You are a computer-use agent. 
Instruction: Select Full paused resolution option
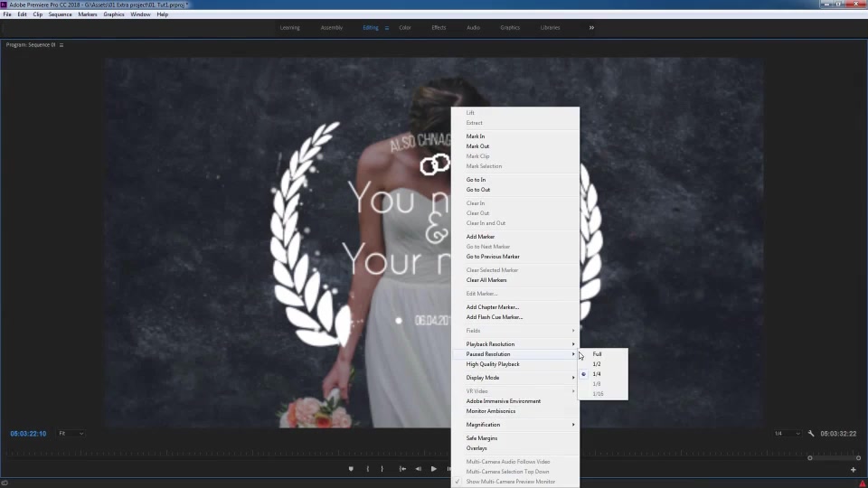click(598, 354)
